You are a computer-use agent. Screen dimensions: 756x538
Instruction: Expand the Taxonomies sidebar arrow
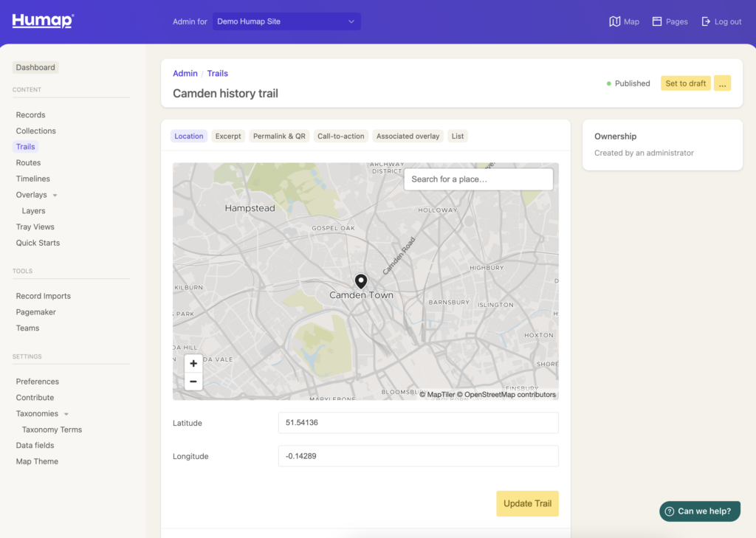point(66,414)
